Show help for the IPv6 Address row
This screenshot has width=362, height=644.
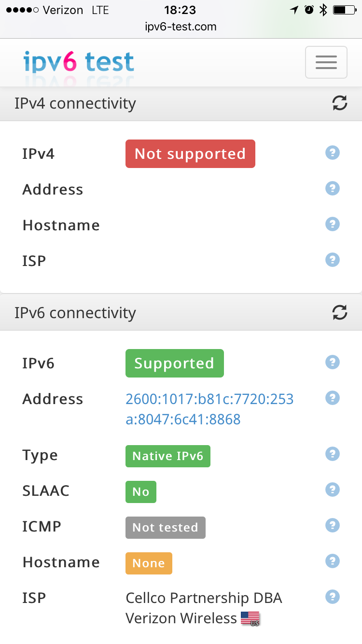pos(332,398)
